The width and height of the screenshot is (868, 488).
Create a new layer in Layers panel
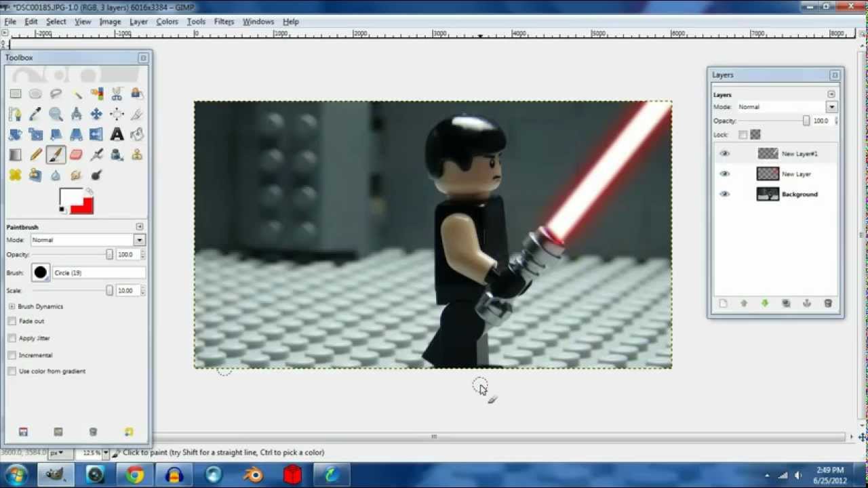point(723,304)
